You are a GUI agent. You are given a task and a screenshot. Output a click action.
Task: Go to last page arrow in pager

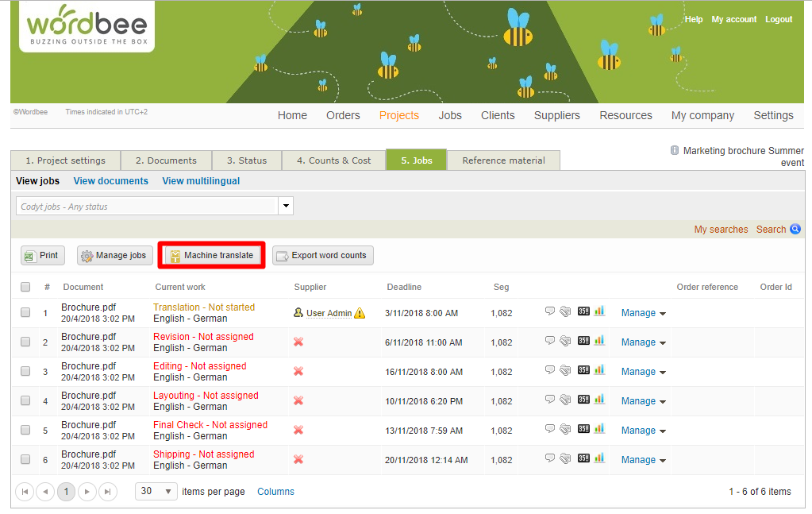[108, 492]
